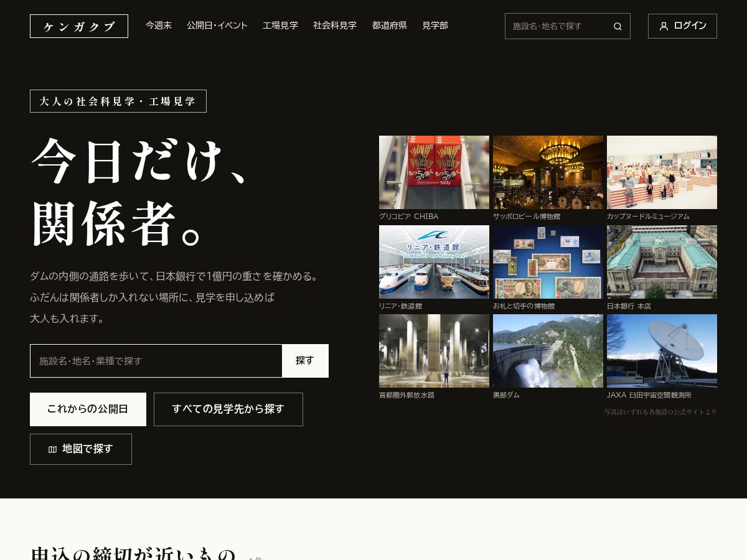This screenshot has width=747, height=560.
Task: Click the カップヌードルミュージアム caption
Action: pyautogui.click(x=648, y=217)
